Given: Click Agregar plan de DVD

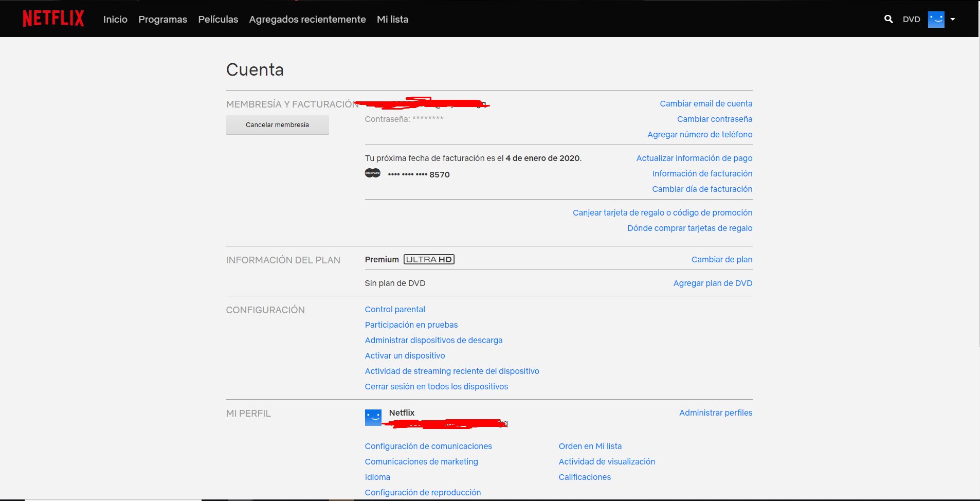Looking at the screenshot, I should [713, 283].
